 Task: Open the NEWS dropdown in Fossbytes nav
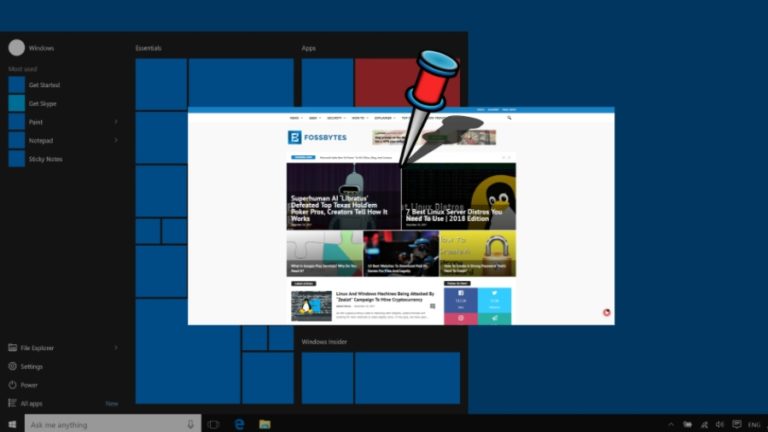click(x=296, y=118)
